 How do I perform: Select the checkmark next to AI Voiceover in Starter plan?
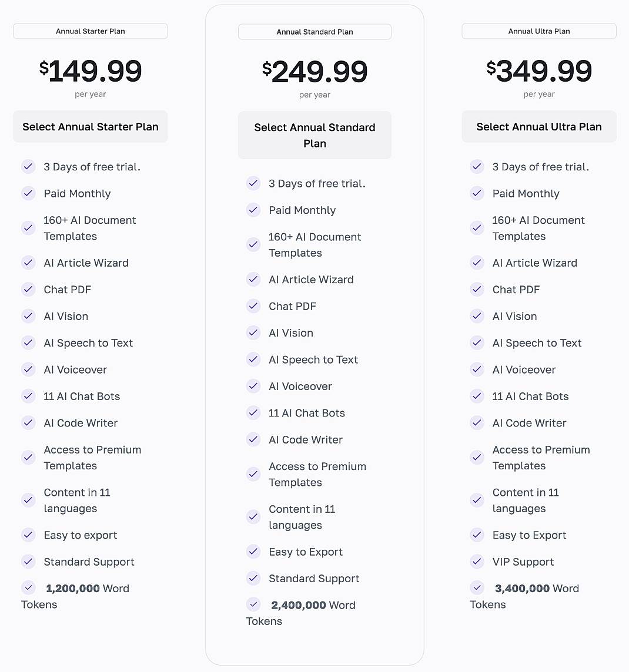point(28,369)
